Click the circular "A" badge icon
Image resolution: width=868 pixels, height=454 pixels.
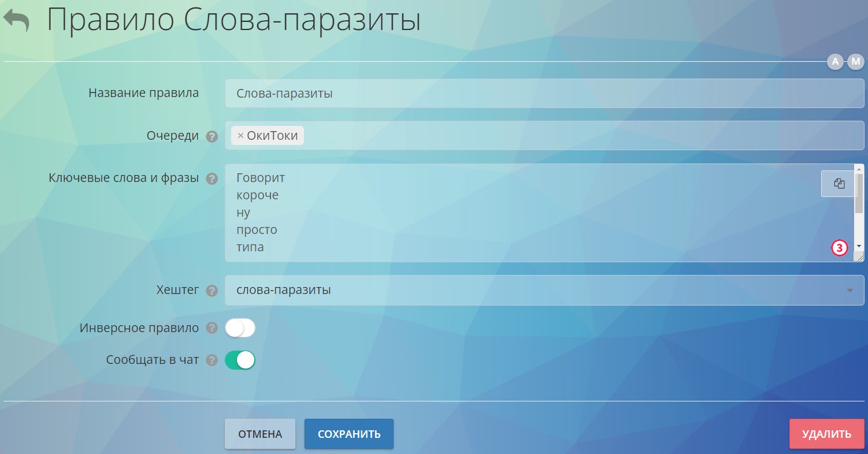click(x=834, y=61)
